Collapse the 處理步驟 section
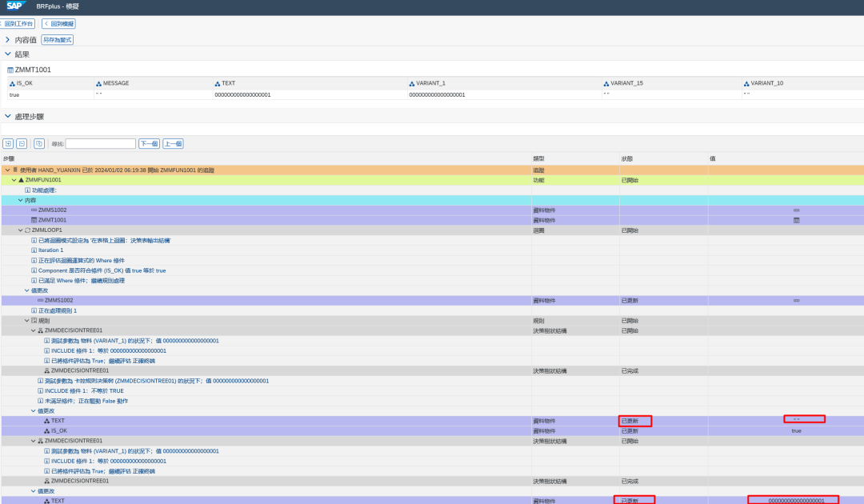 [x=7, y=116]
